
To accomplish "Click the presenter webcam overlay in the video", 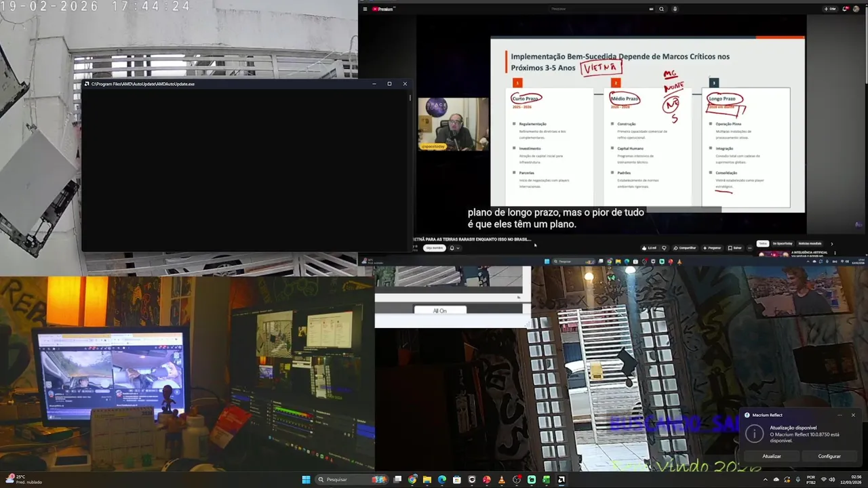I will click(x=452, y=124).
